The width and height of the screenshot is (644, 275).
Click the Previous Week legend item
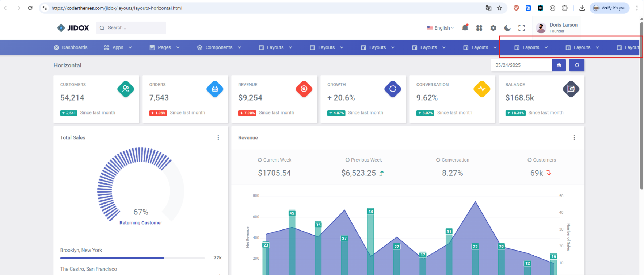pos(363,160)
